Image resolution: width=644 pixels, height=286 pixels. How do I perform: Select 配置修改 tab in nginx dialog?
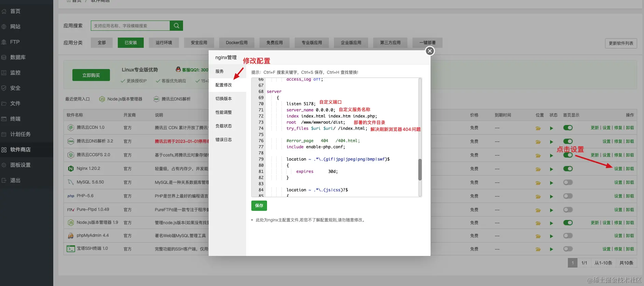(227, 85)
